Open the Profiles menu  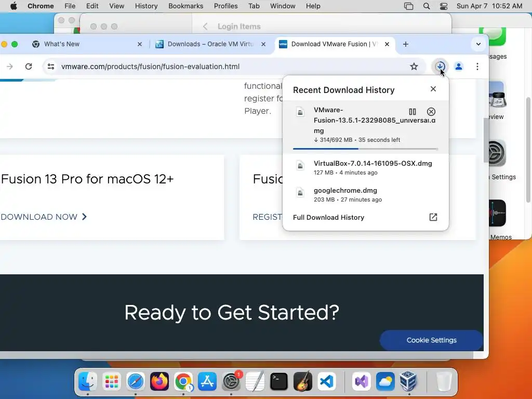click(x=225, y=6)
